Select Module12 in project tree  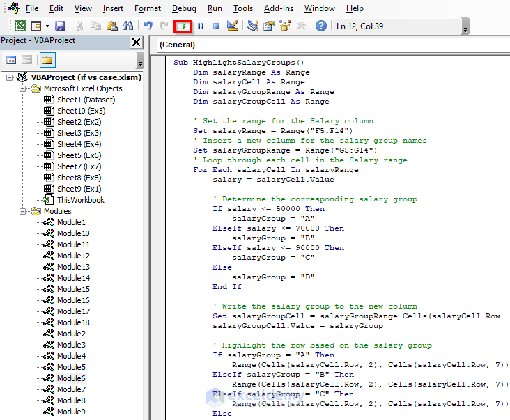coord(73,256)
